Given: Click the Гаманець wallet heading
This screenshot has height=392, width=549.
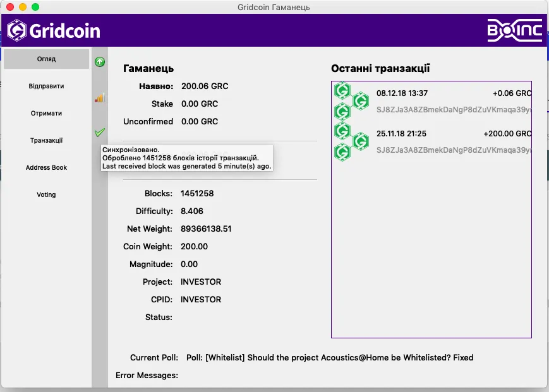Looking at the screenshot, I should [x=148, y=68].
